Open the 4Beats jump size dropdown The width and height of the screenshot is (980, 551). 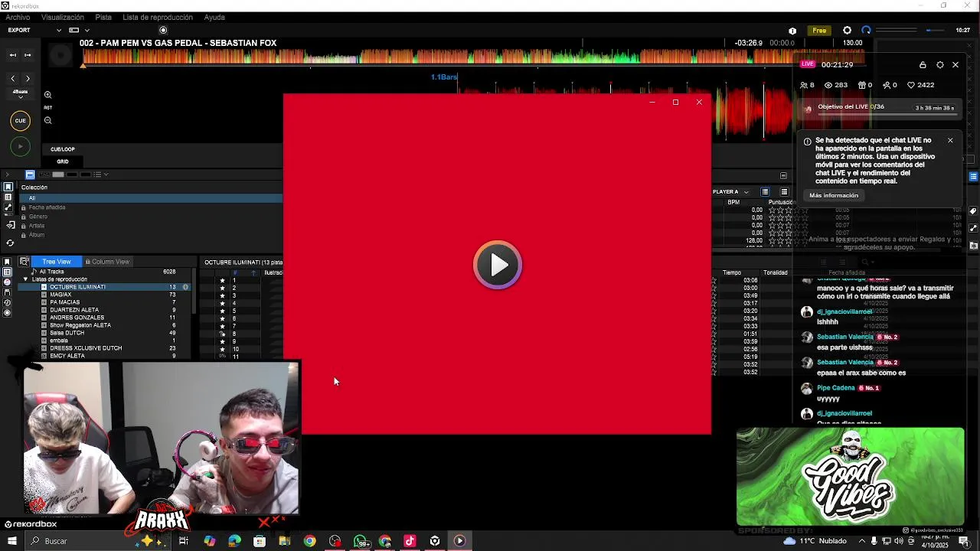tap(21, 93)
